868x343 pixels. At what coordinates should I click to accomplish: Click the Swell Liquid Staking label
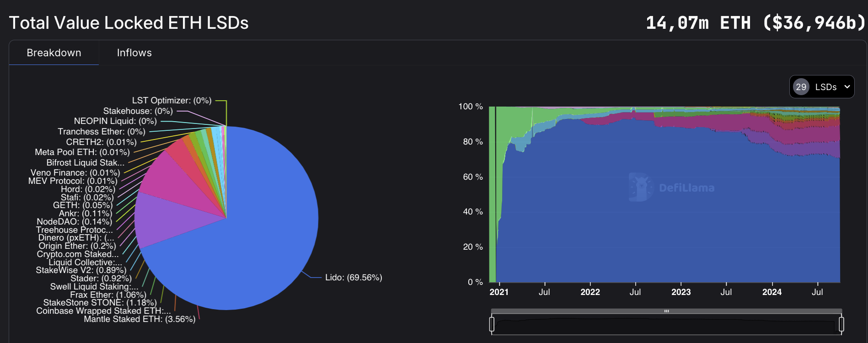[x=94, y=287]
